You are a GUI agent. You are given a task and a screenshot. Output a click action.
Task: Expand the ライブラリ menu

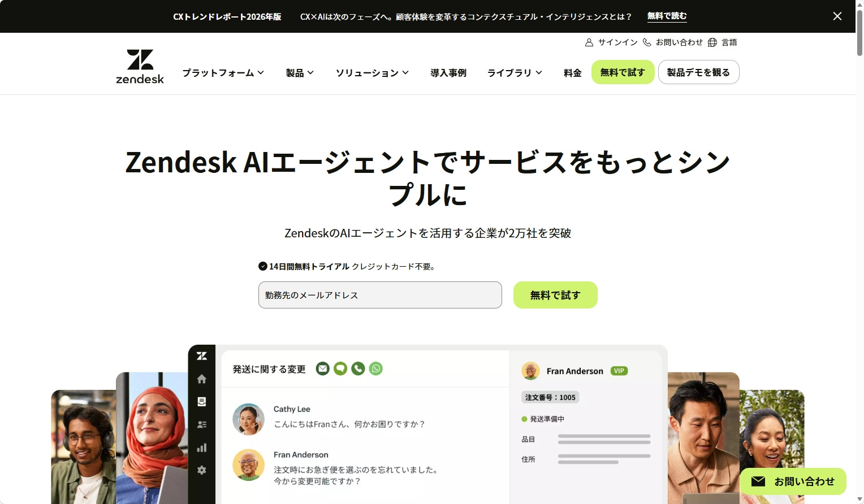(x=515, y=73)
